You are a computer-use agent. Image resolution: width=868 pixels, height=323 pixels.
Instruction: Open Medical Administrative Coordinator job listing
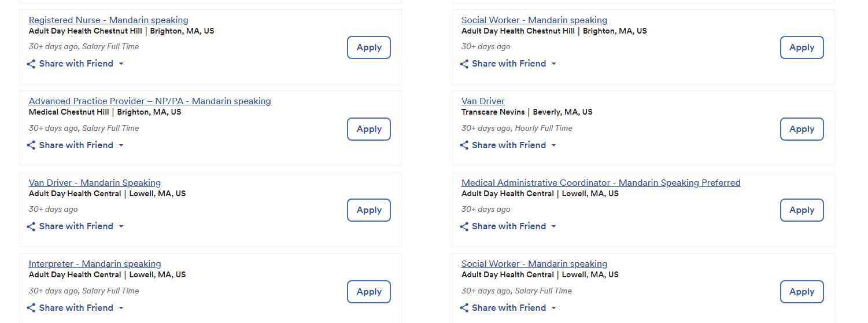[x=601, y=183]
